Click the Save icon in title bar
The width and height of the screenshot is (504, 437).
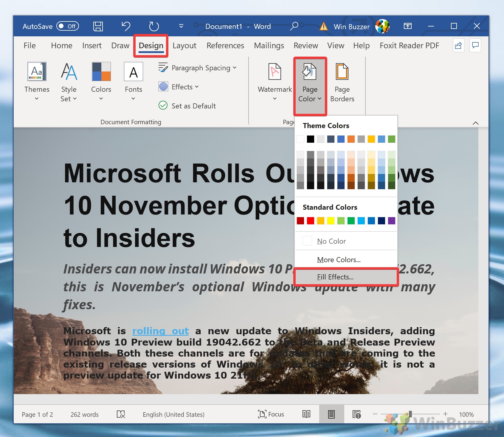pos(98,27)
